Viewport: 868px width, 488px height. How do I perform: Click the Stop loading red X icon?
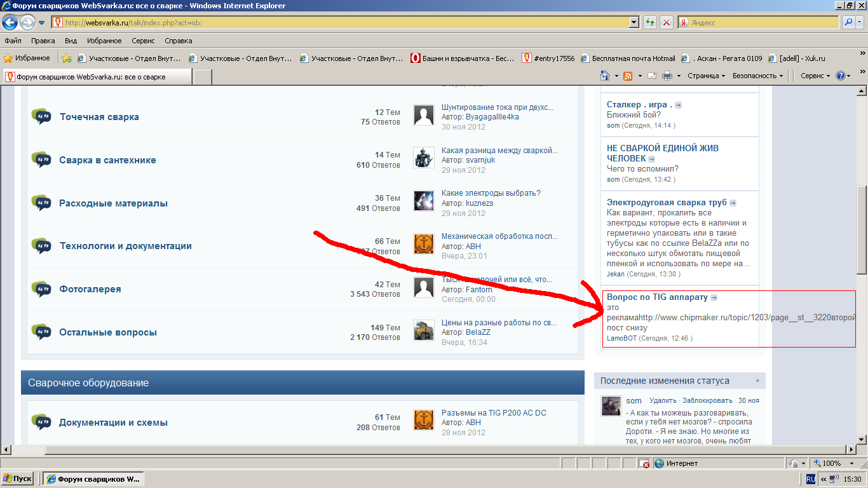[x=667, y=22]
